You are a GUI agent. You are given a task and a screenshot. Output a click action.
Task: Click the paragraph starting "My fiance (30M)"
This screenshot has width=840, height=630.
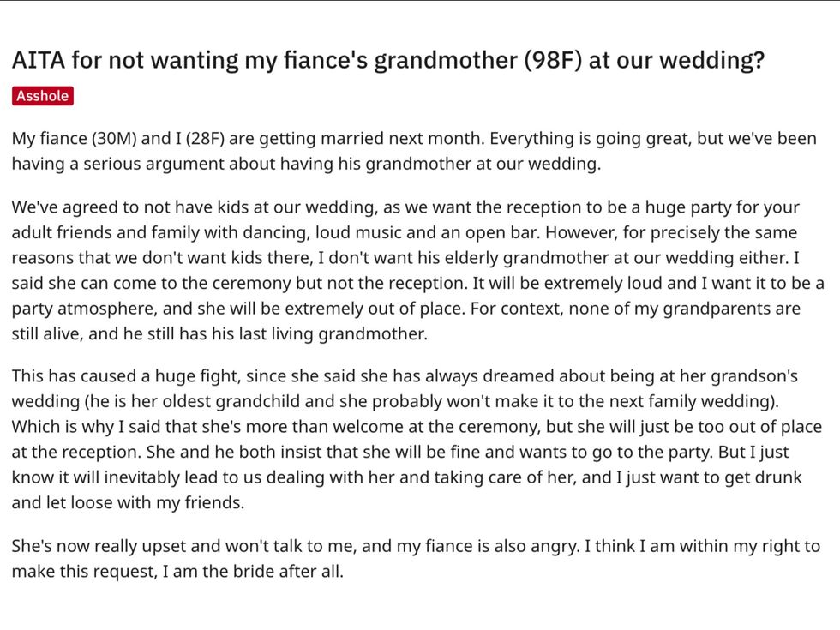pos(413,151)
